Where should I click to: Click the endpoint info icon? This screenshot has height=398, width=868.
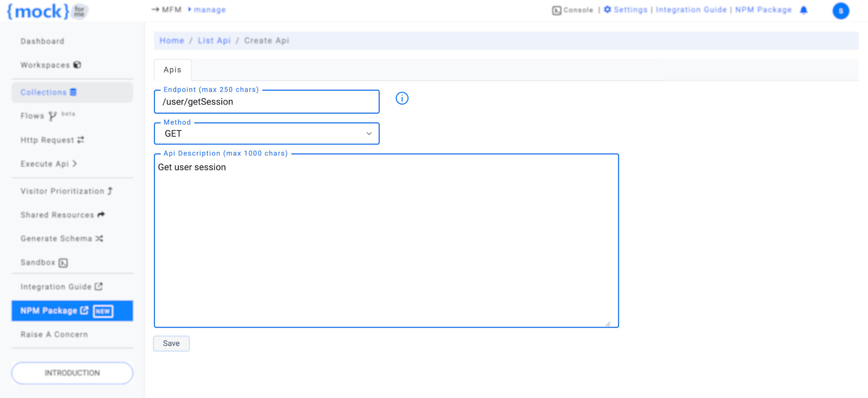[402, 99]
